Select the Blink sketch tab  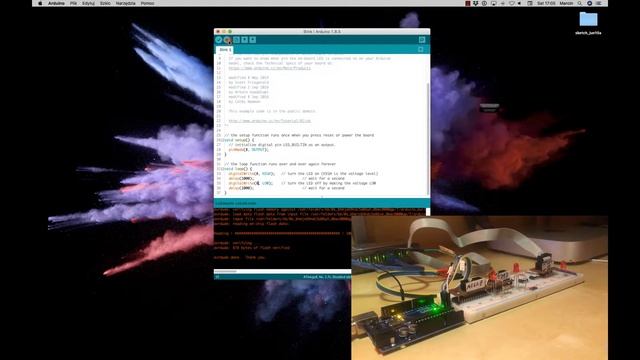pos(225,50)
